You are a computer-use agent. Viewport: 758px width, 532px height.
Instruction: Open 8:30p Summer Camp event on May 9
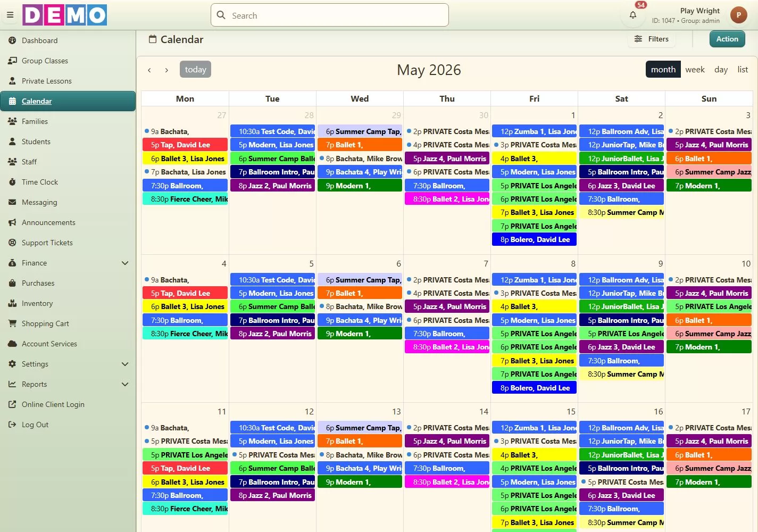(x=622, y=374)
